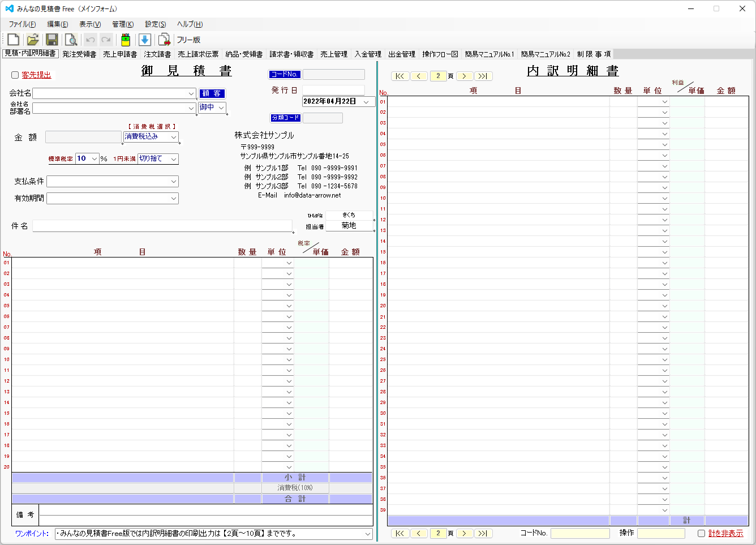Redo the last undone action
This screenshot has height=545, width=756.
106,38
